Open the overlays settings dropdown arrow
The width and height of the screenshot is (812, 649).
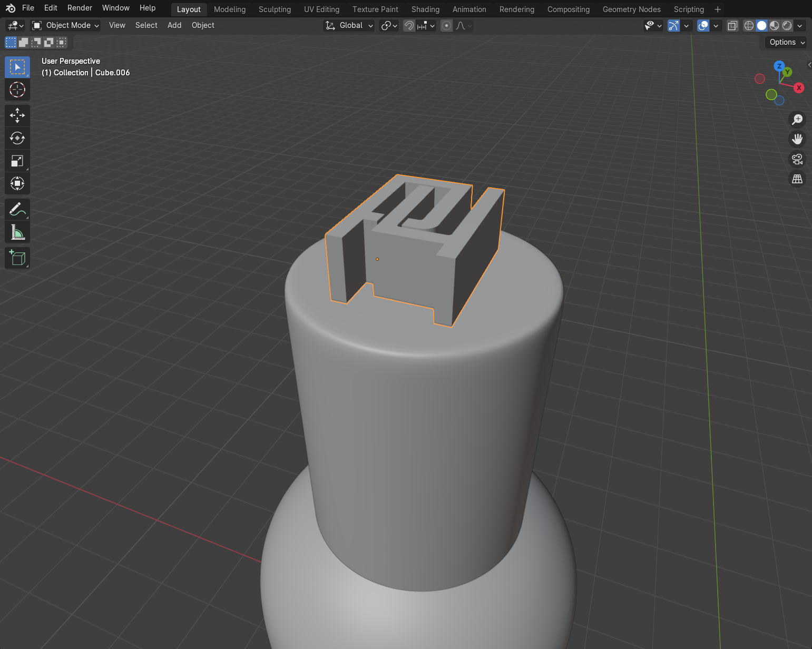(x=716, y=25)
